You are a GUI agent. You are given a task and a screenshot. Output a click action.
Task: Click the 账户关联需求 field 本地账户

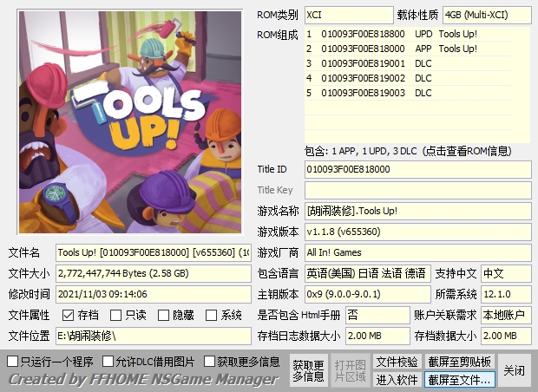506,315
